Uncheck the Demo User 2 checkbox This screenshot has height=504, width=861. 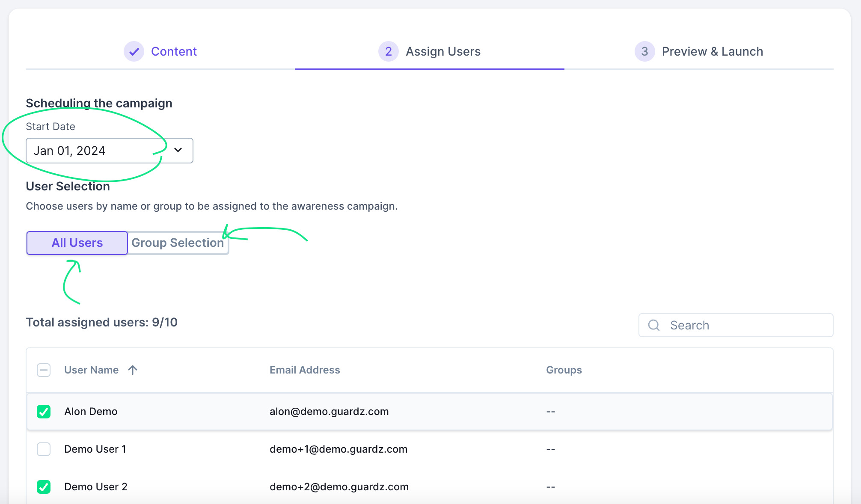tap(44, 487)
